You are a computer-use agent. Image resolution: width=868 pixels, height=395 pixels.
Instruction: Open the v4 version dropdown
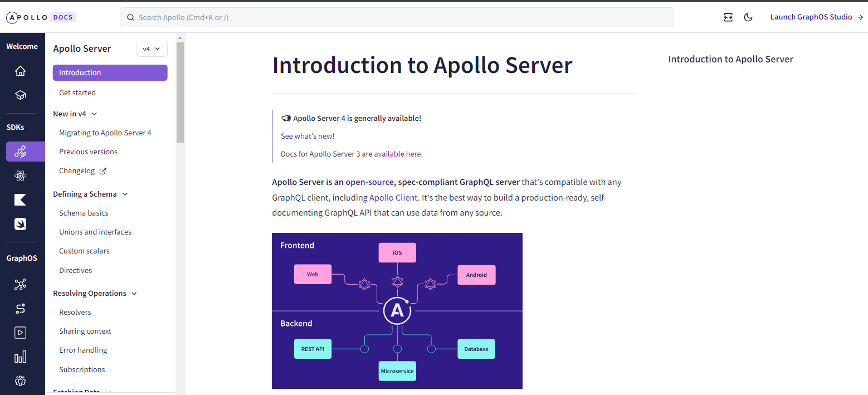152,49
